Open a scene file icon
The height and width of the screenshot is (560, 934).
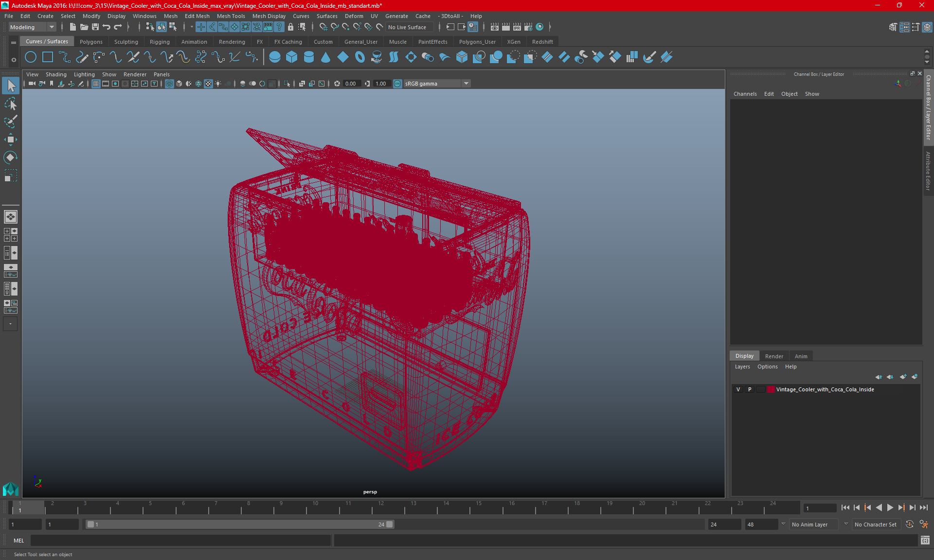point(84,27)
